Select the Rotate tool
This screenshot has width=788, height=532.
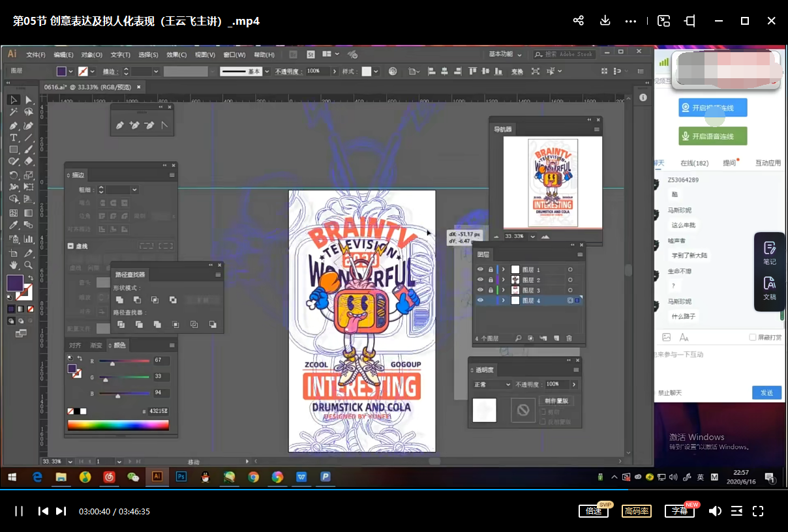(x=14, y=175)
